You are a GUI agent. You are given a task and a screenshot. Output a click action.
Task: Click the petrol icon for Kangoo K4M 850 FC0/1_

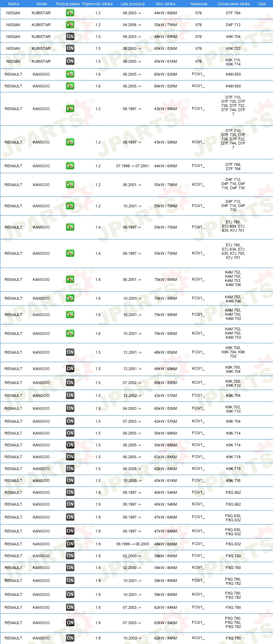coord(70,74)
